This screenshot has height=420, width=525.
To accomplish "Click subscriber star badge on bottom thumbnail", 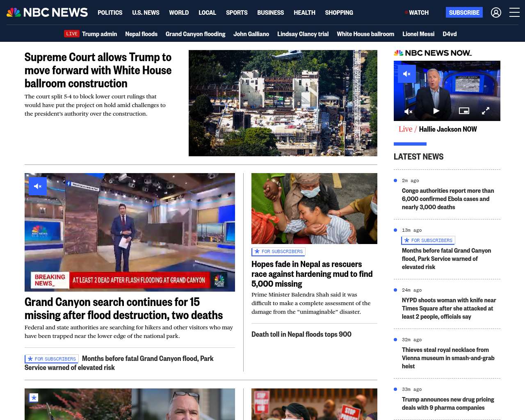I will click(34, 397).
